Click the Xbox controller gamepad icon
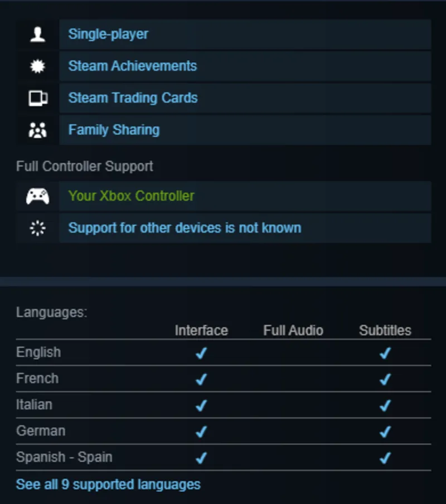 click(x=37, y=196)
